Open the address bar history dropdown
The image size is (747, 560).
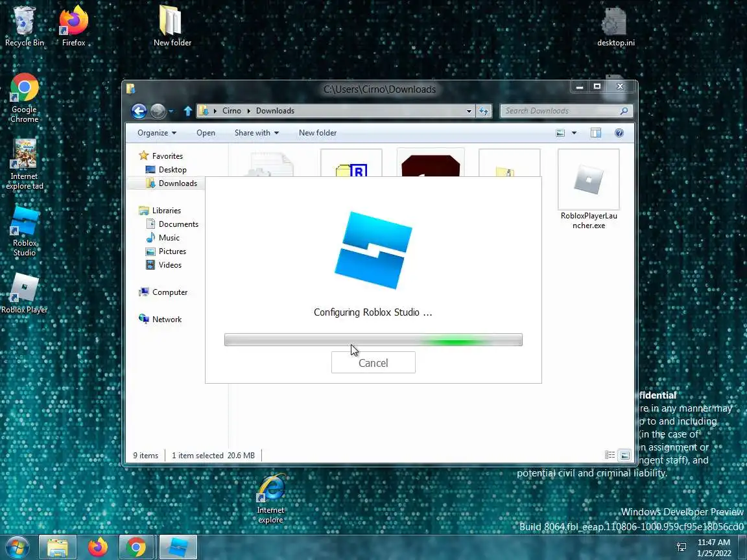[x=469, y=111]
